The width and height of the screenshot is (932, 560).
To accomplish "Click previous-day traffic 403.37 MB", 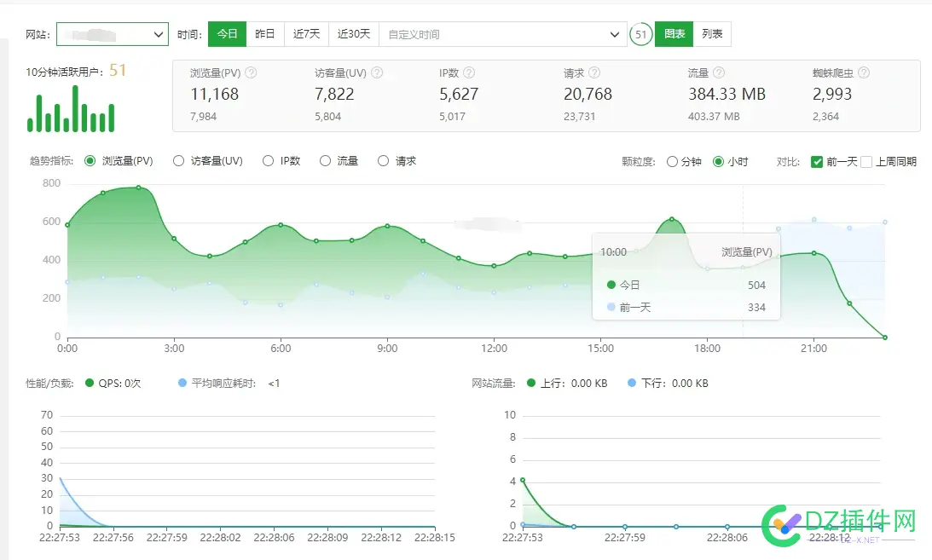I will 714,117.
